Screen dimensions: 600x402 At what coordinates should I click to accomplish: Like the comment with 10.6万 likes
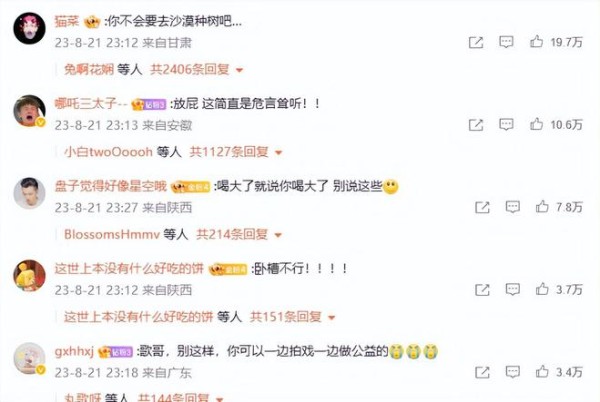click(x=536, y=124)
